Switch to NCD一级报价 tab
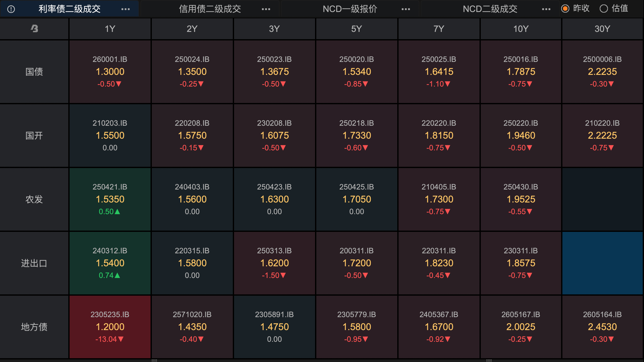 pyautogui.click(x=350, y=9)
